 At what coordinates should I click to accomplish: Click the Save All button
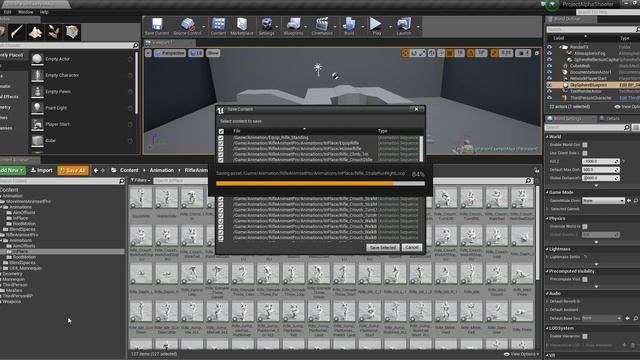coord(73,170)
